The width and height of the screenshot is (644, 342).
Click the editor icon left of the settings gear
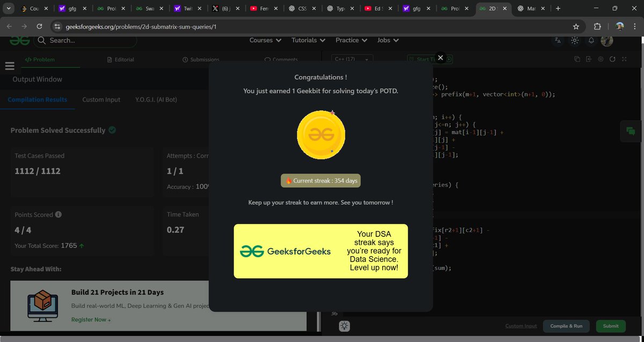(589, 59)
